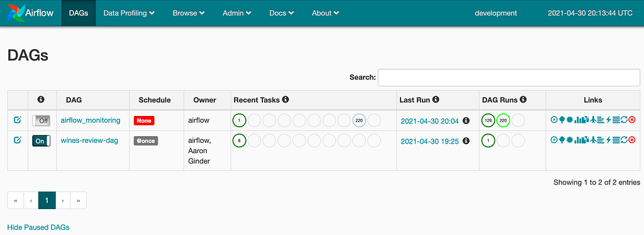Go to last page with » button

tap(79, 200)
